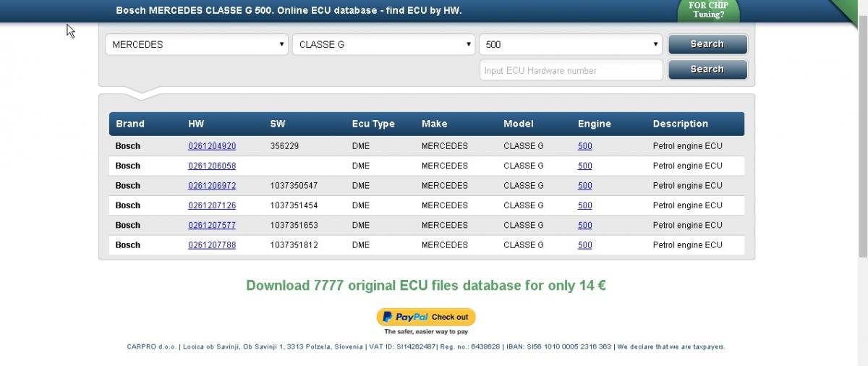
Task: Open the For Chip Tuning badge
Action: pos(708,10)
